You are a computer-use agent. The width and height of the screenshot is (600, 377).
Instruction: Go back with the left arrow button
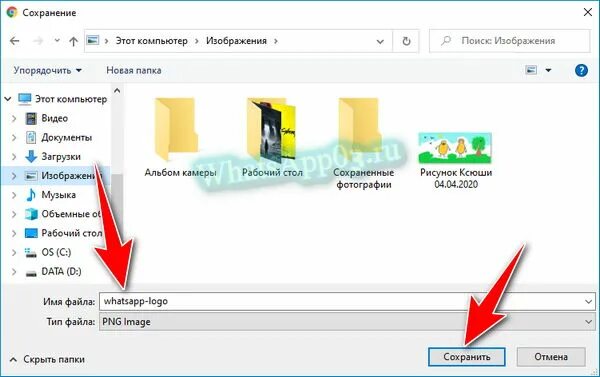coord(15,41)
